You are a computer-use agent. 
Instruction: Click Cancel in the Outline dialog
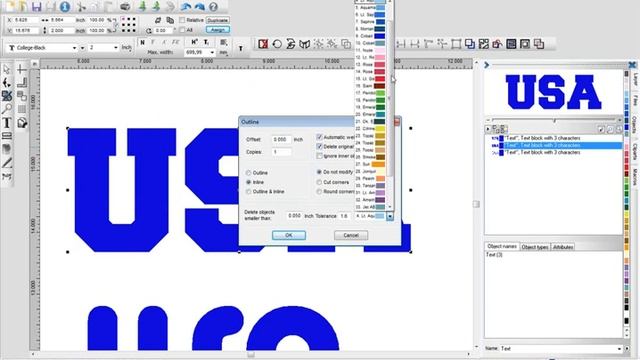[x=351, y=235]
